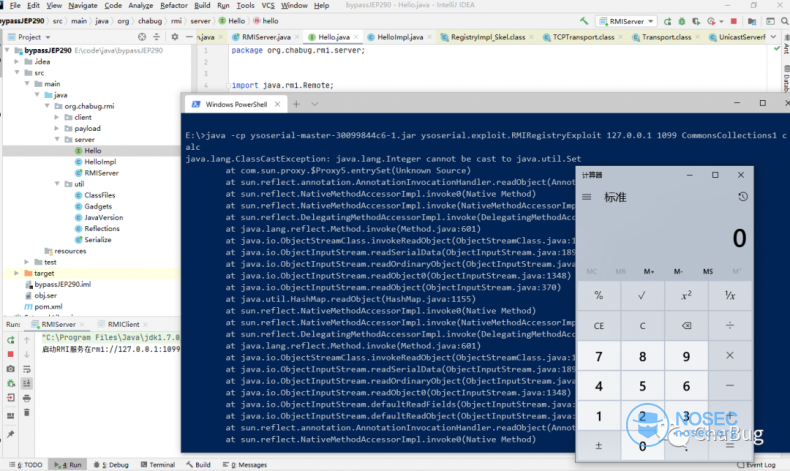Image resolution: width=790 pixels, height=471 pixels.
Task: Click the camera dump threads icon
Action: click(11, 369)
